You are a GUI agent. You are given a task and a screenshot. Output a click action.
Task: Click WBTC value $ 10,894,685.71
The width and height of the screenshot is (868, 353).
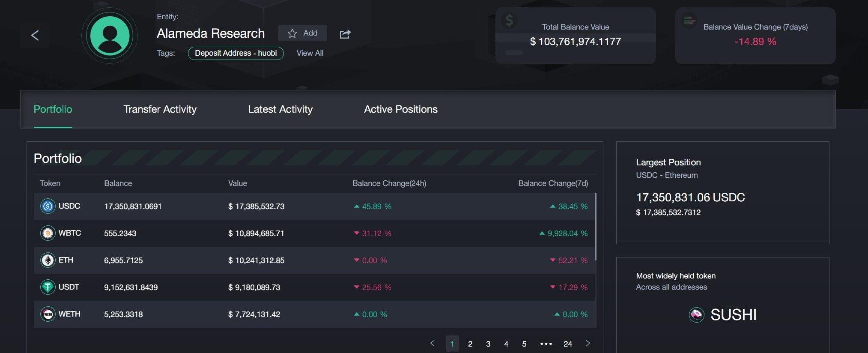click(x=256, y=233)
